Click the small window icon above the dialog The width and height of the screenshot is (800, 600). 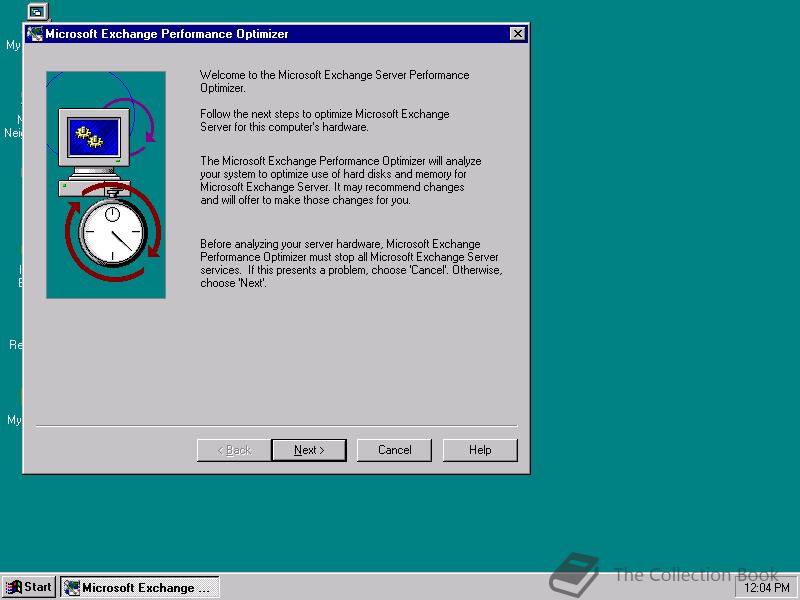(x=38, y=11)
